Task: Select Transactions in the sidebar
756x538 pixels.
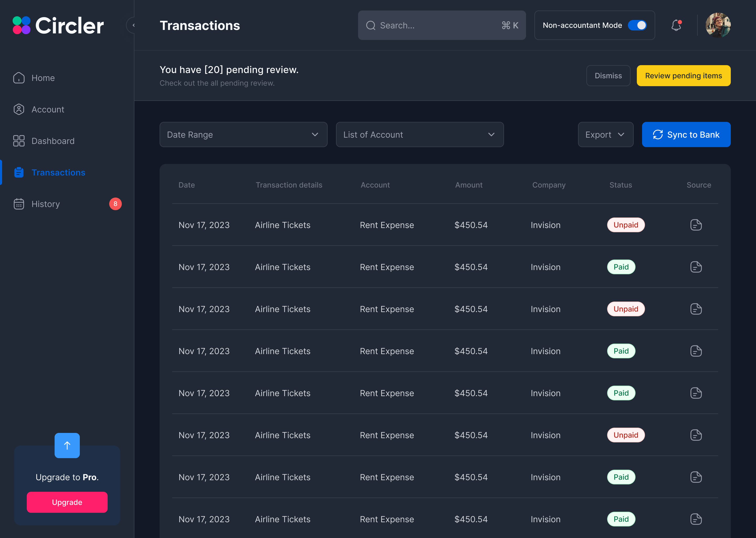Action: pyautogui.click(x=58, y=172)
